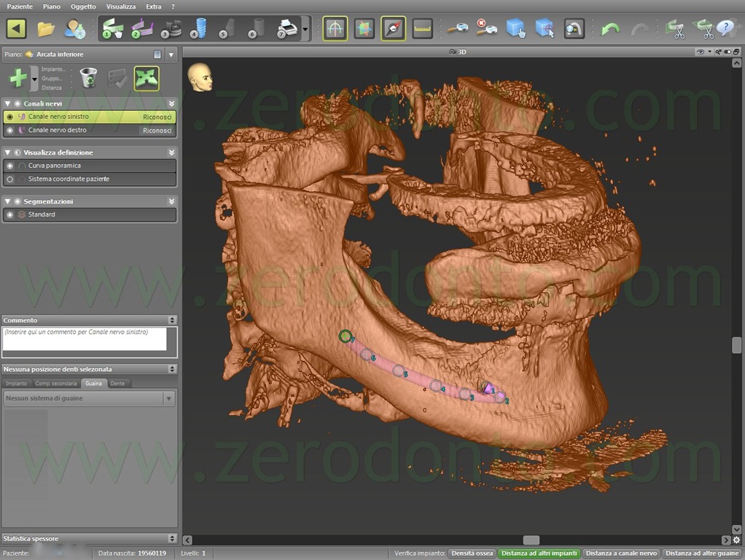Viewport: 745px width, 560px height.
Task: Click the head orientation thumbnail in 3D view
Action: pos(200,77)
